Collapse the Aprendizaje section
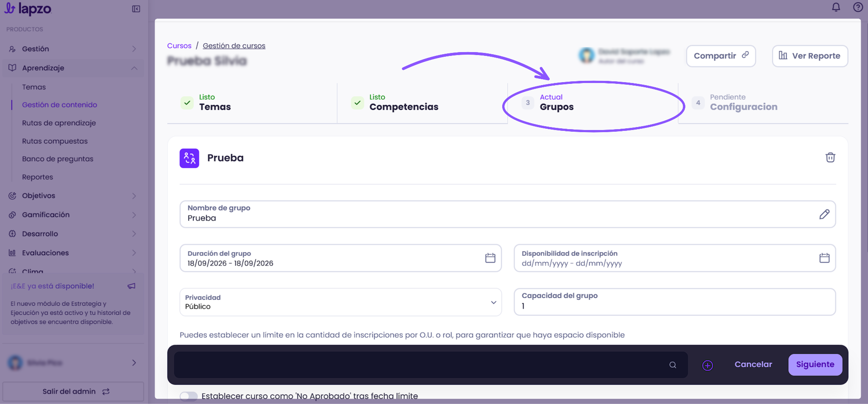The height and width of the screenshot is (404, 868). coord(73,68)
